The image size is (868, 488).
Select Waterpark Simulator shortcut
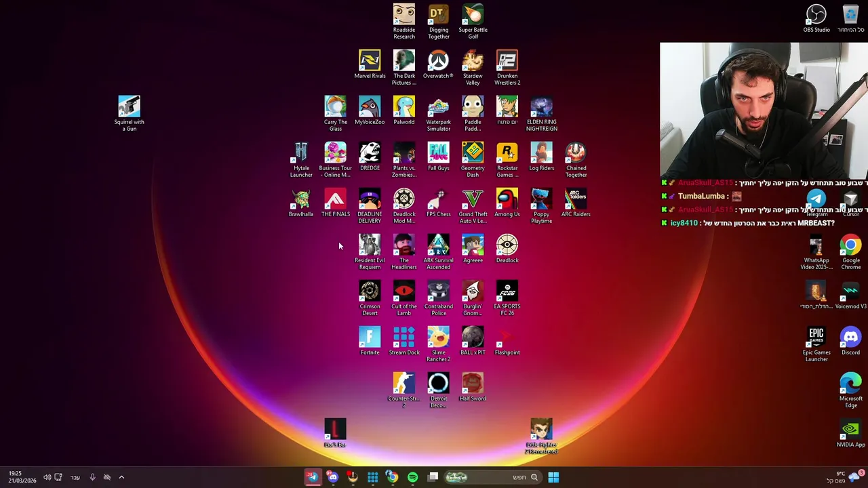(x=438, y=114)
